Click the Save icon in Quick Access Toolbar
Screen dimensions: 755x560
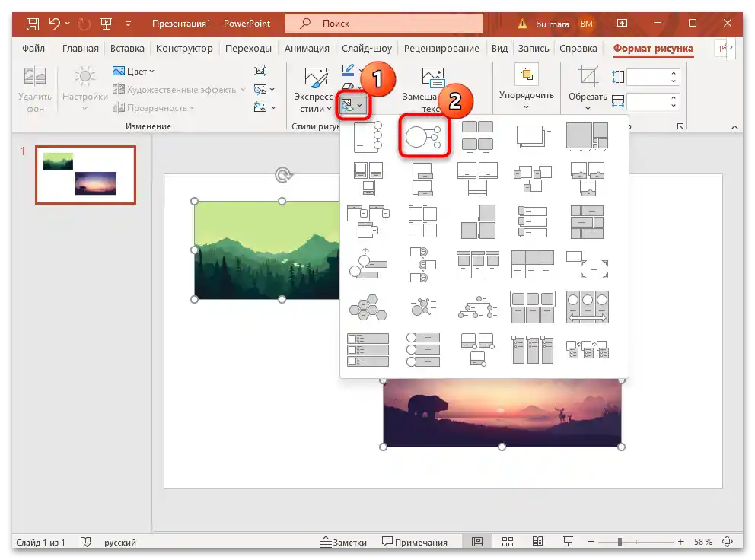click(32, 24)
